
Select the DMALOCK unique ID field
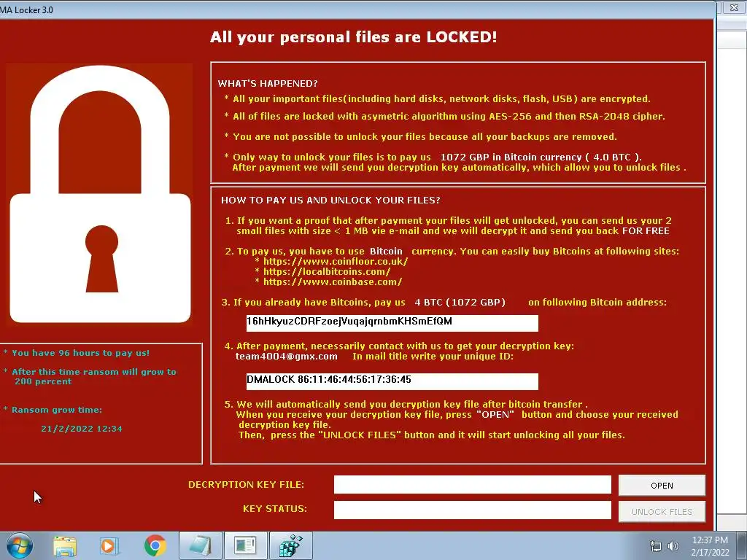[392, 381]
